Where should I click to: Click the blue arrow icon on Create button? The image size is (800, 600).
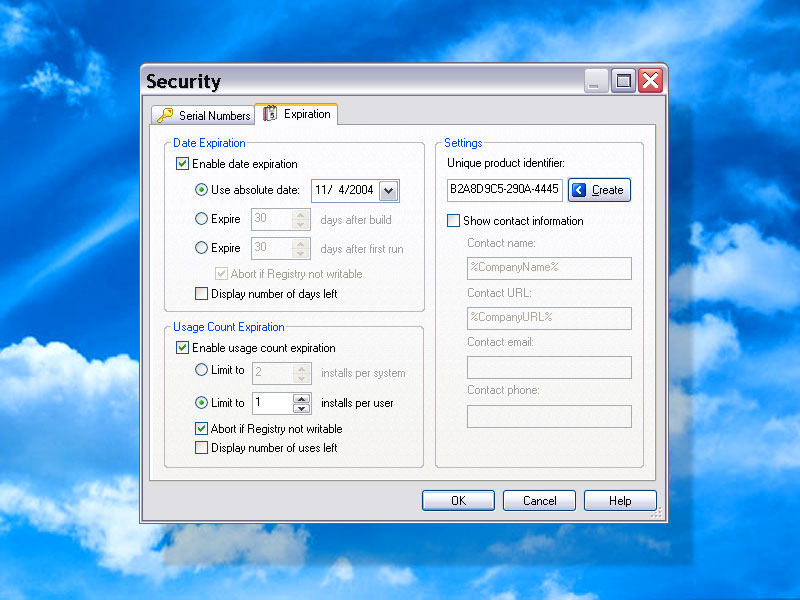(579, 190)
